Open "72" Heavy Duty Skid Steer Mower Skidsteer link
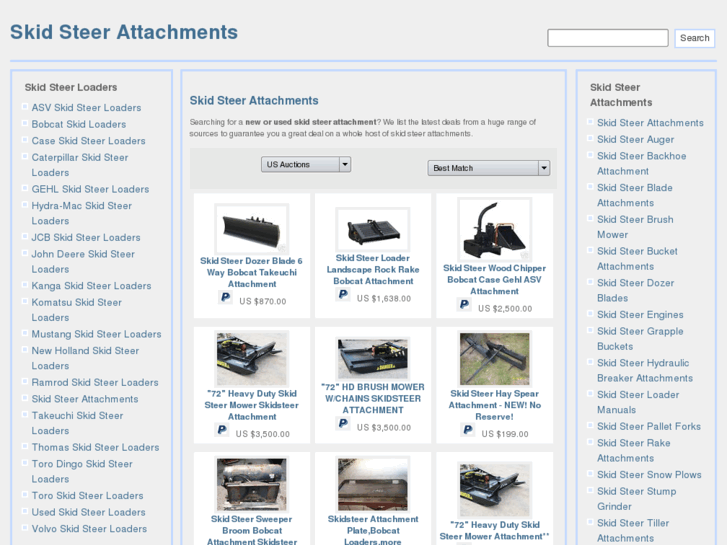Screen dimensions: 727x545 [x=252, y=405]
